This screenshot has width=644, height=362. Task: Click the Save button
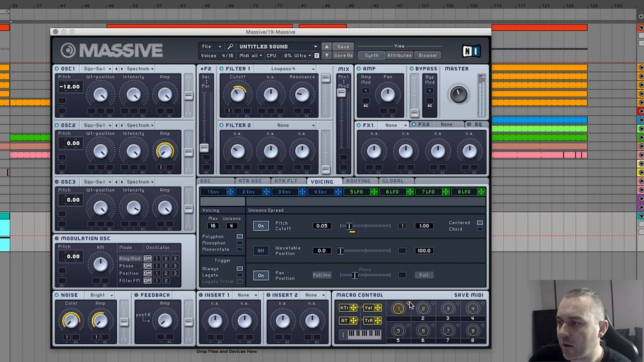(343, 46)
